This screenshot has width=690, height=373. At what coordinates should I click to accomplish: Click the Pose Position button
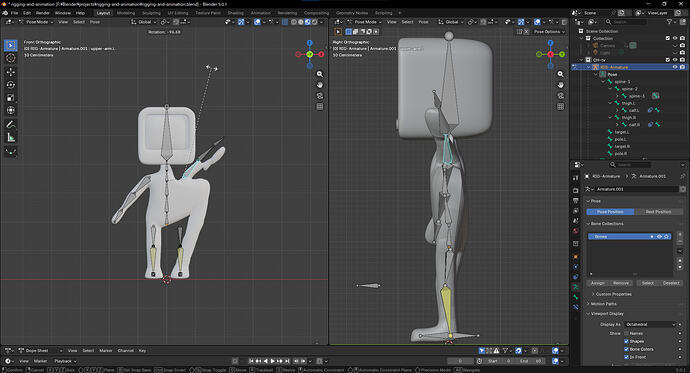tap(610, 212)
